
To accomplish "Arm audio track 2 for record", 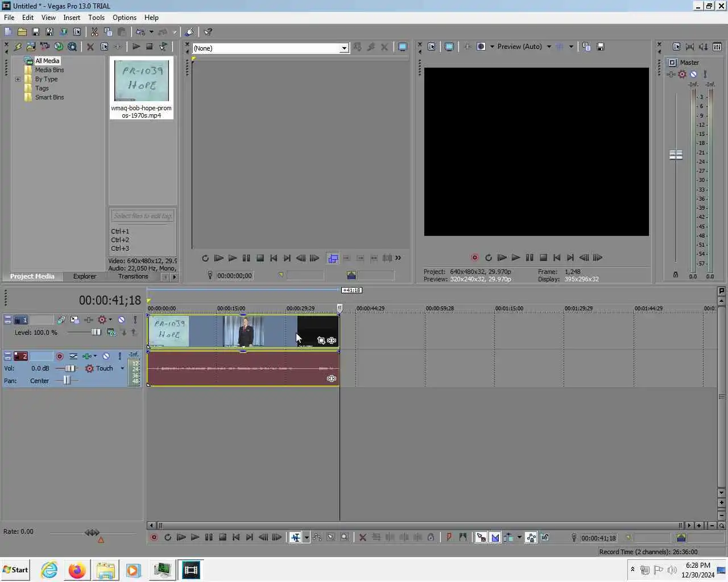I will coord(59,356).
